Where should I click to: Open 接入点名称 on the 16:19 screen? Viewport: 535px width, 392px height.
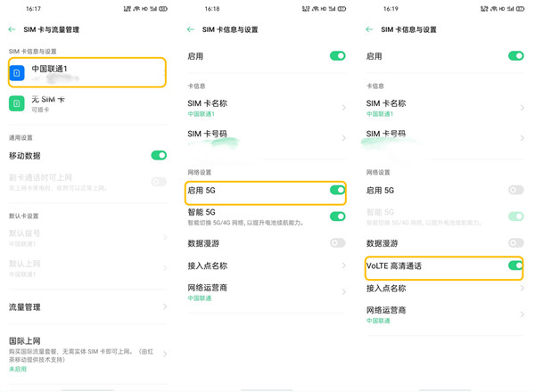(x=443, y=289)
